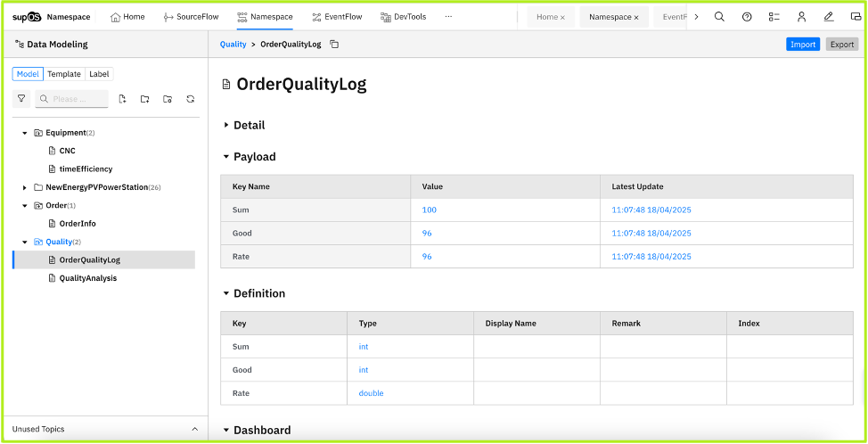Click the new file icon

point(122,99)
